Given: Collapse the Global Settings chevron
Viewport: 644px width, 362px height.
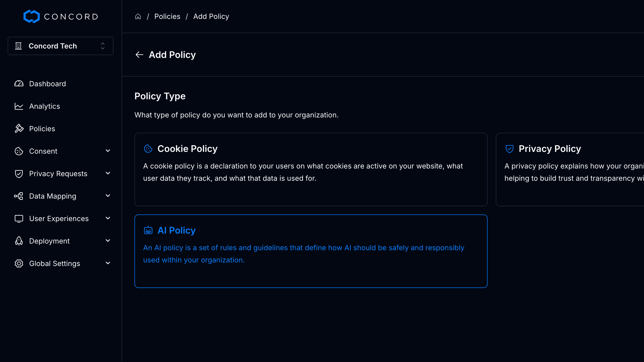Looking at the screenshot, I should click(x=108, y=263).
